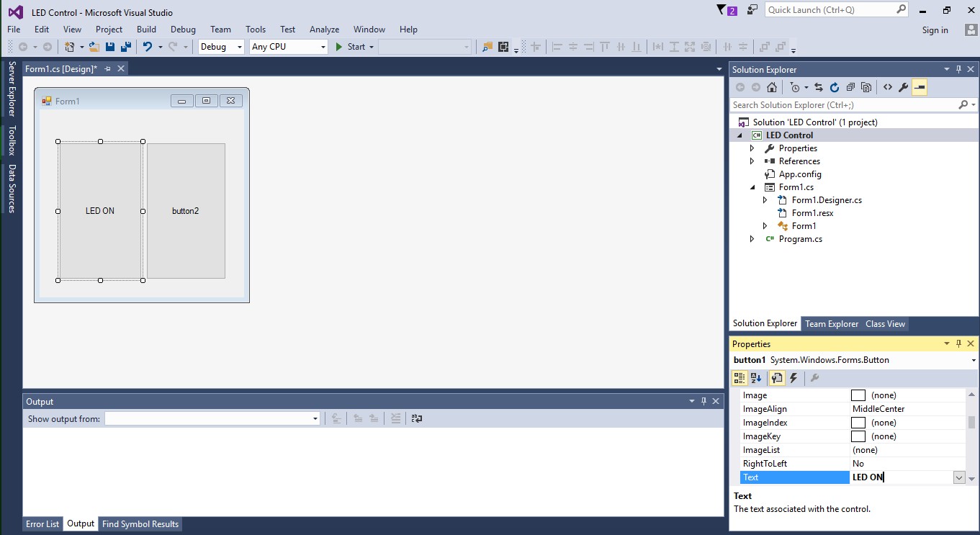Click the feedback icon beside Quick Launch

point(752,10)
